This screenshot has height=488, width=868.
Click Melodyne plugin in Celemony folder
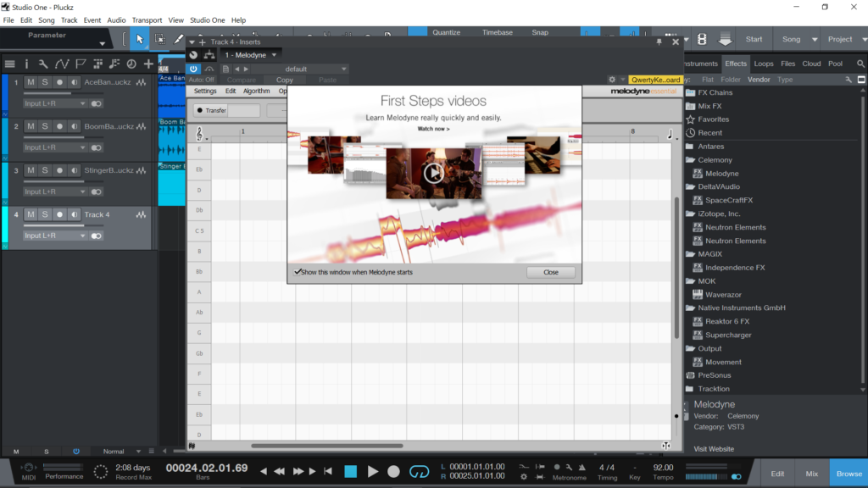click(722, 173)
